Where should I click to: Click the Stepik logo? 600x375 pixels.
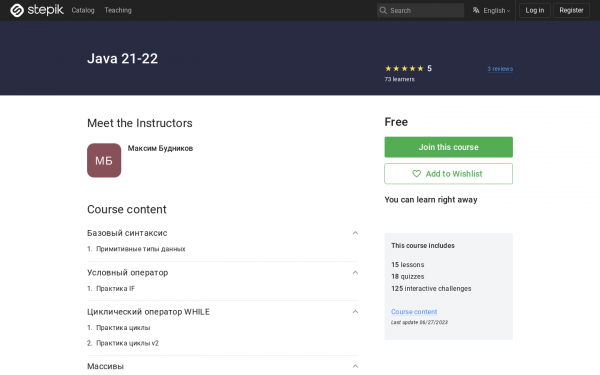[37, 10]
